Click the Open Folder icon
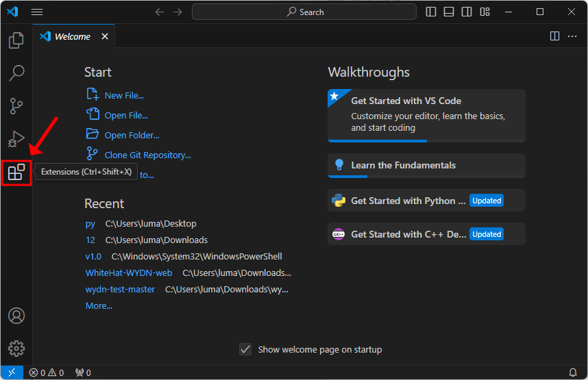 tap(93, 134)
